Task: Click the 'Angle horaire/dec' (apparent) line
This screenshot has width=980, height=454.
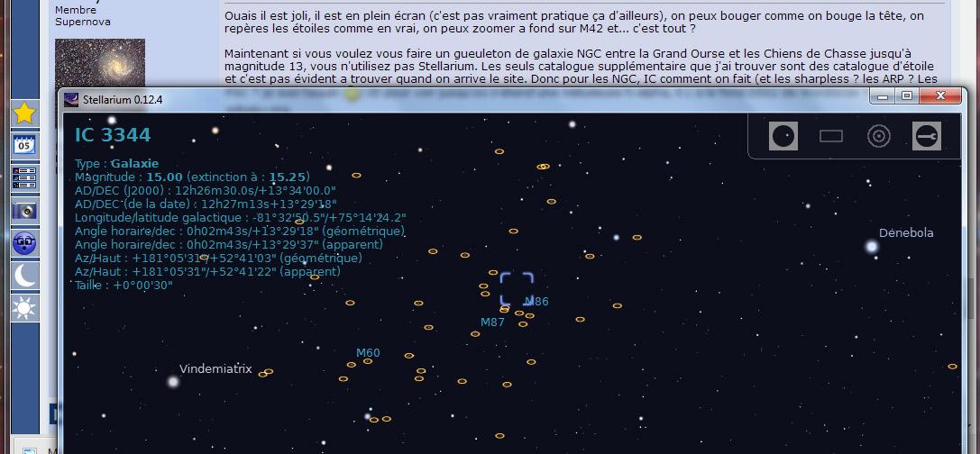Action: (x=229, y=245)
